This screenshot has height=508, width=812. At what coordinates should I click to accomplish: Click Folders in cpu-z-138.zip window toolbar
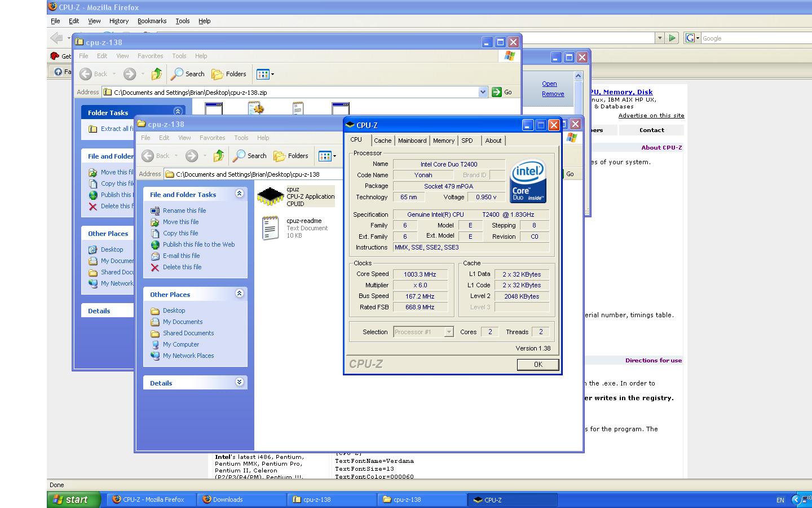click(x=229, y=74)
